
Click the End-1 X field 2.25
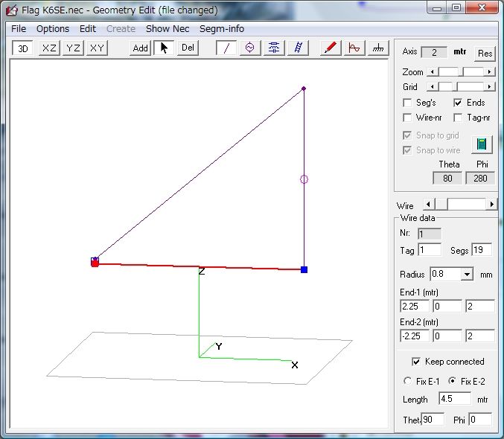pos(415,307)
